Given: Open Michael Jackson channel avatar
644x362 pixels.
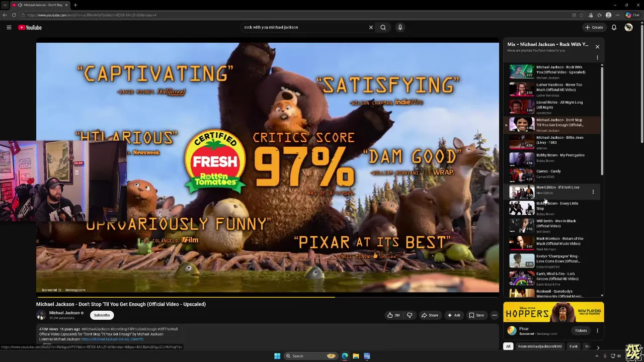Looking at the screenshot, I should click(x=41, y=315).
